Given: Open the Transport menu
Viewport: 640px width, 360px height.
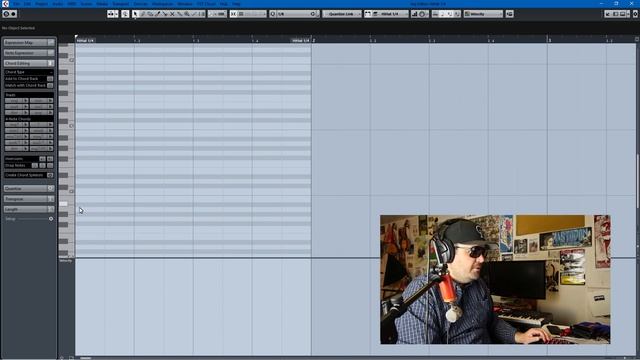Looking at the screenshot, I should [x=120, y=4].
